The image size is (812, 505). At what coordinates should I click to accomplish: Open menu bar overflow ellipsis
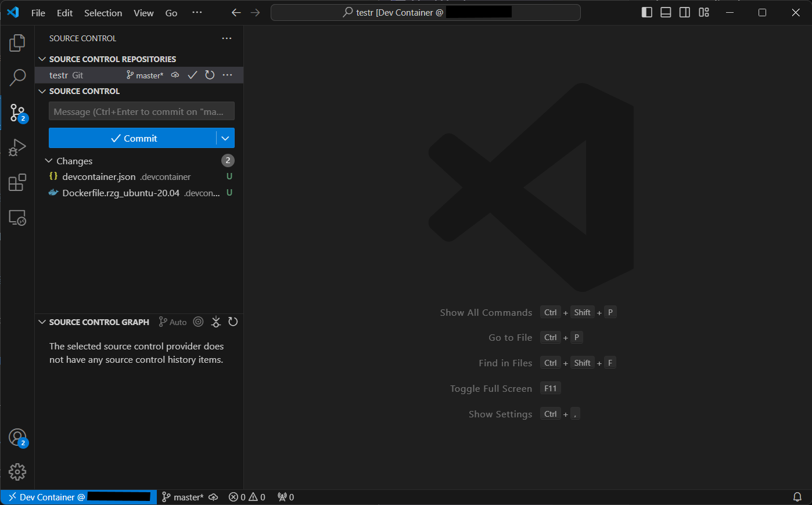pyautogui.click(x=197, y=13)
